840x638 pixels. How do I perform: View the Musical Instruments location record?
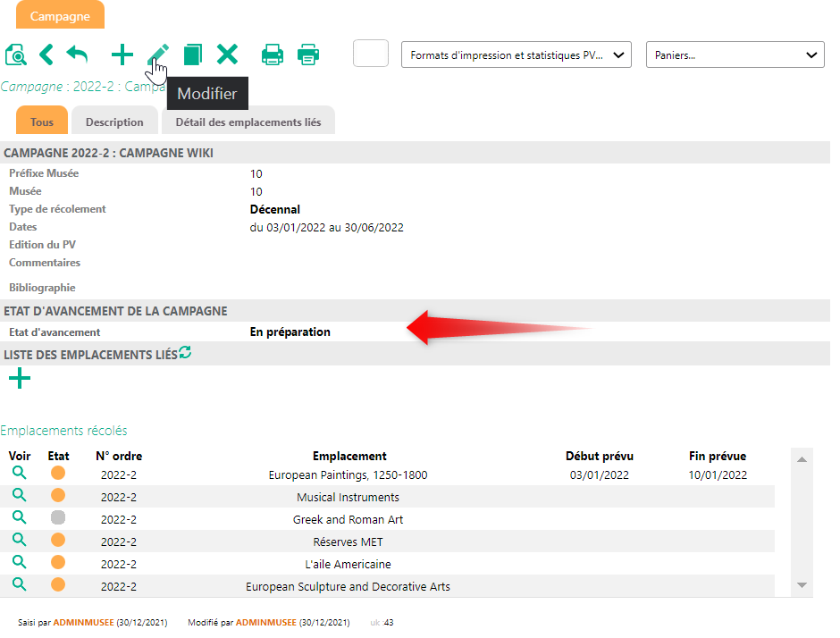pos(19,495)
